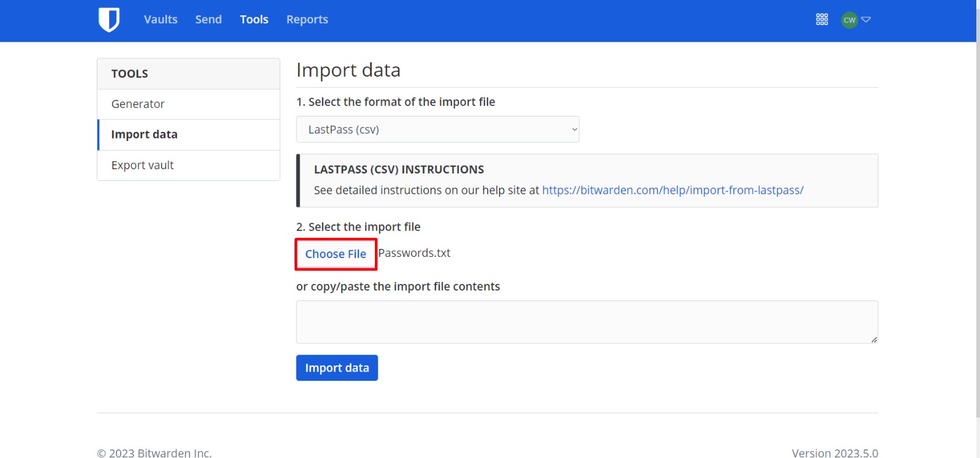
Task: Click into the import file contents textarea
Action: click(x=586, y=322)
